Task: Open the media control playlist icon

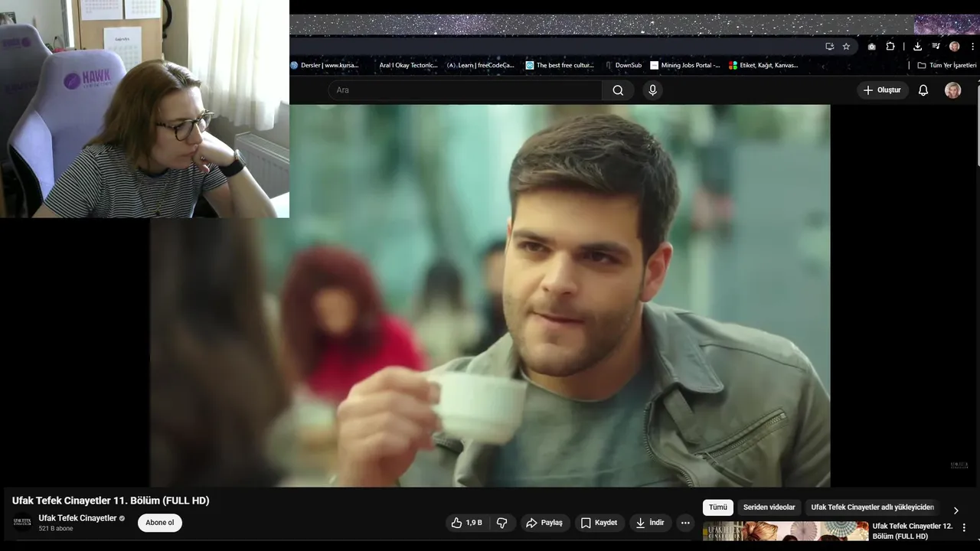Action: [x=936, y=47]
